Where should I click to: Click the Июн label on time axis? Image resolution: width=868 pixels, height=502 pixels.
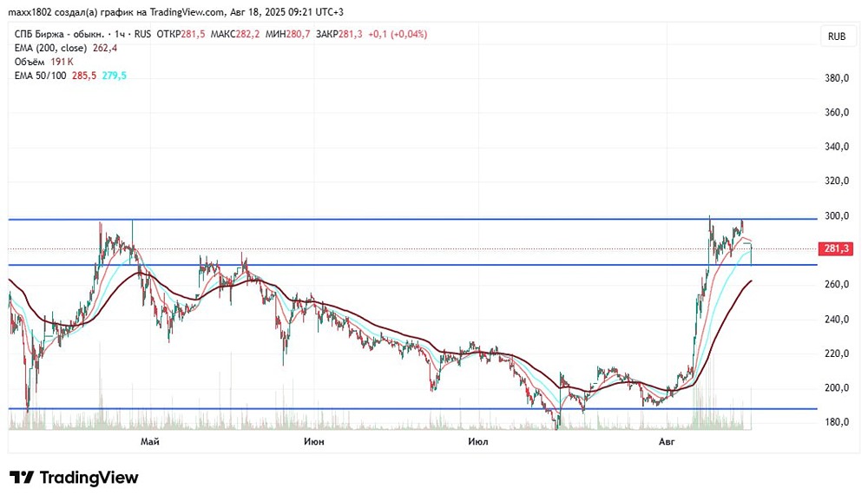point(314,441)
